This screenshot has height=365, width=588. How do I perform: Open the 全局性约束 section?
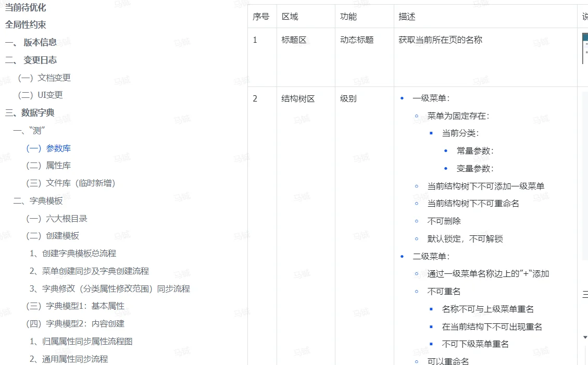[x=24, y=24]
